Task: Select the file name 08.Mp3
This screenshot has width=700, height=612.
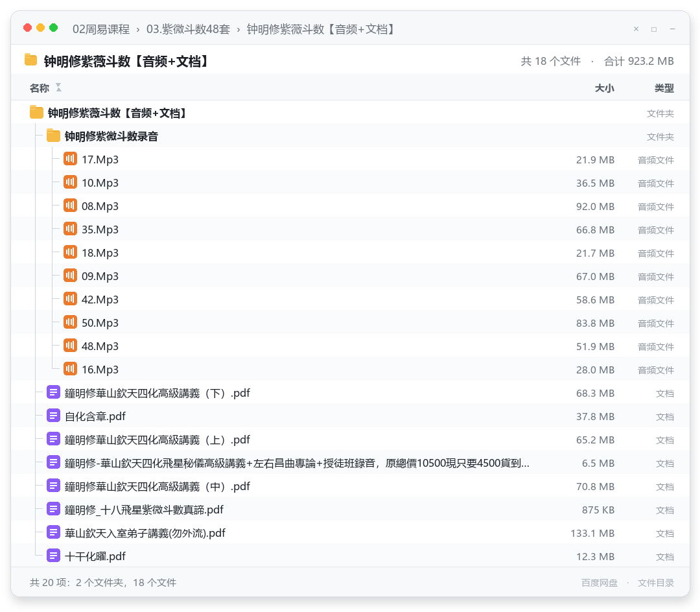Action: [x=100, y=206]
